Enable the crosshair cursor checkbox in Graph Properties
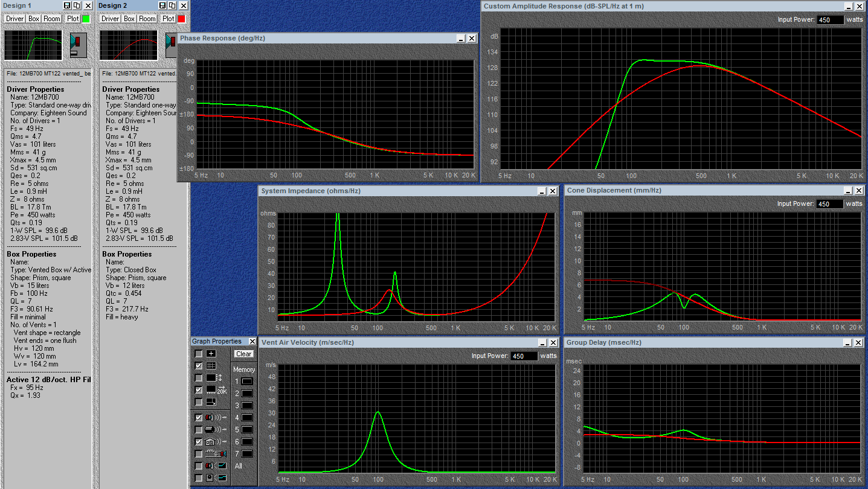868x489 pixels. [199, 354]
